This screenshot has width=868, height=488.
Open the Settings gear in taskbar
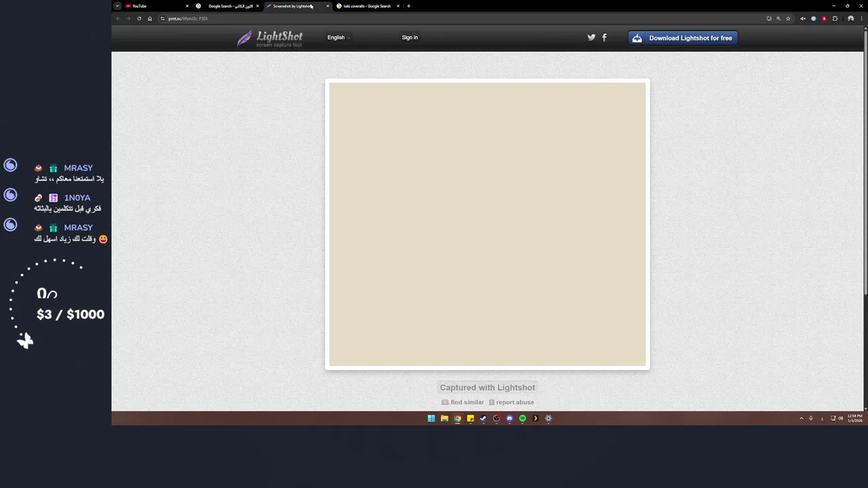click(549, 418)
